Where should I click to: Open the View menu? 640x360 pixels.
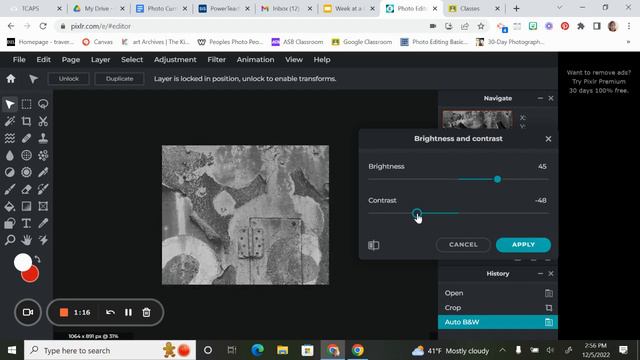[x=294, y=60]
